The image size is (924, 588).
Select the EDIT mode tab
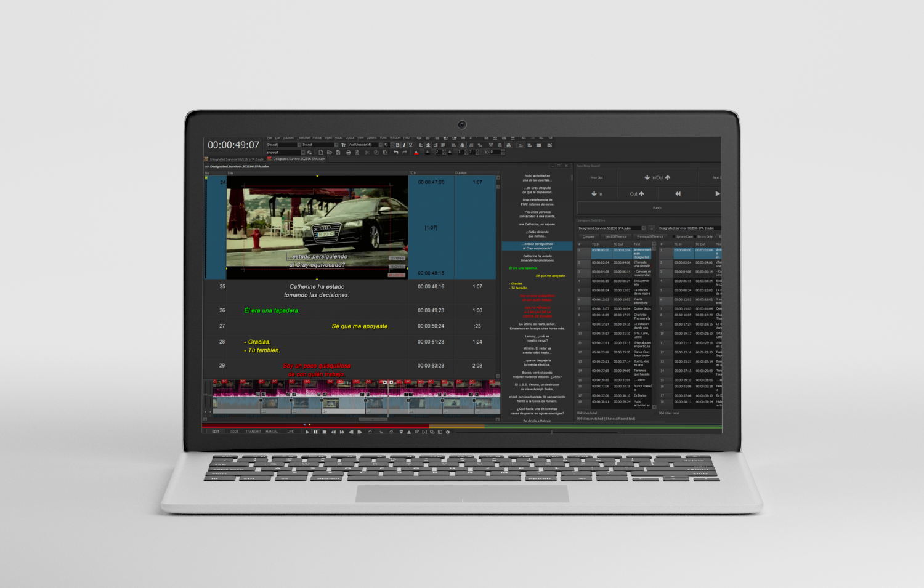coord(216,432)
